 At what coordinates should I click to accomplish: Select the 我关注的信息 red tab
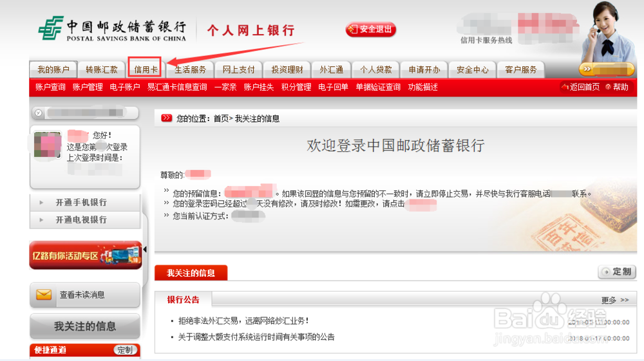[191, 273]
